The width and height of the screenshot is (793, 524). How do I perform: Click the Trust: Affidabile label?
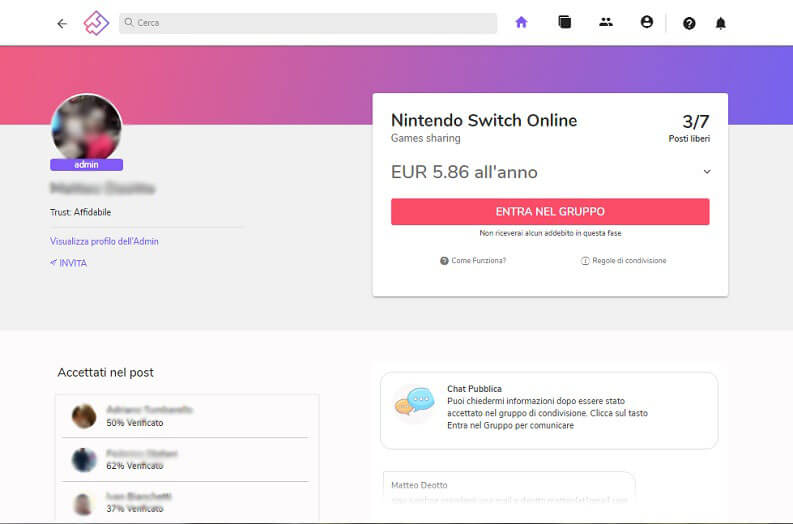click(x=80, y=212)
